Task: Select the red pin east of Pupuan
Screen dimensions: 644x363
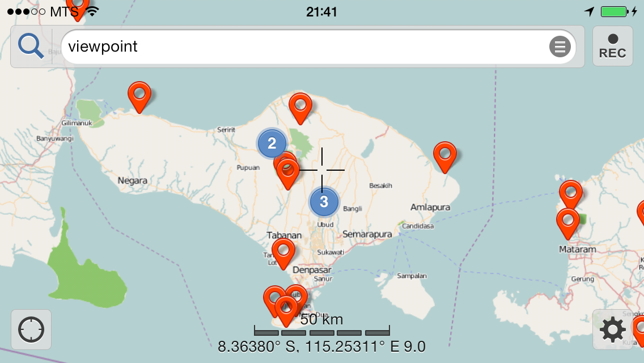Action: point(289,171)
